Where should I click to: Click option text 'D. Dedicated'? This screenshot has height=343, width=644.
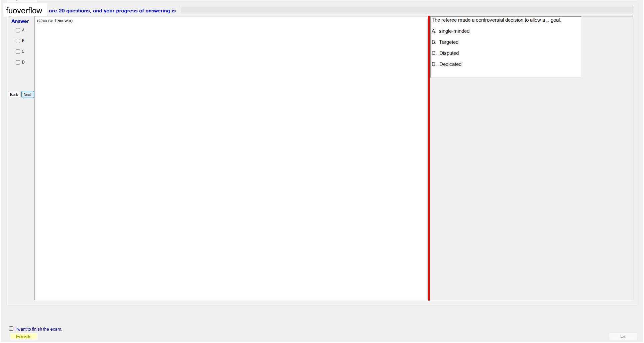coord(447,65)
